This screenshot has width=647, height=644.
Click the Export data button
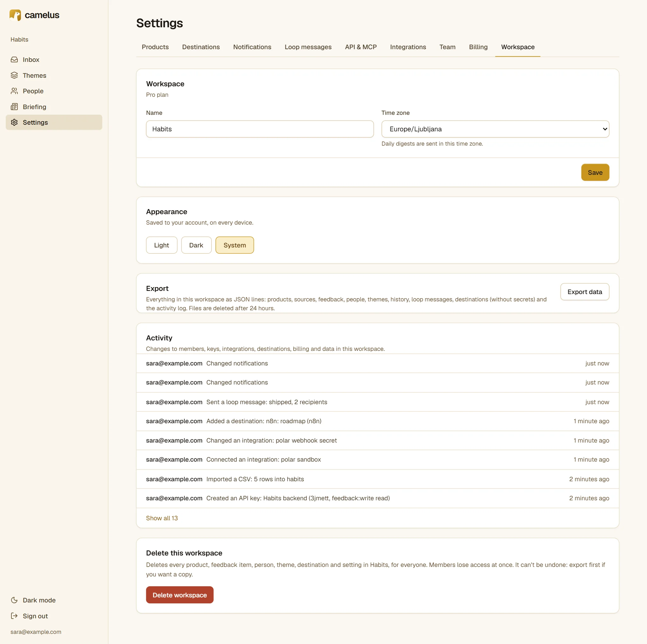[585, 292]
